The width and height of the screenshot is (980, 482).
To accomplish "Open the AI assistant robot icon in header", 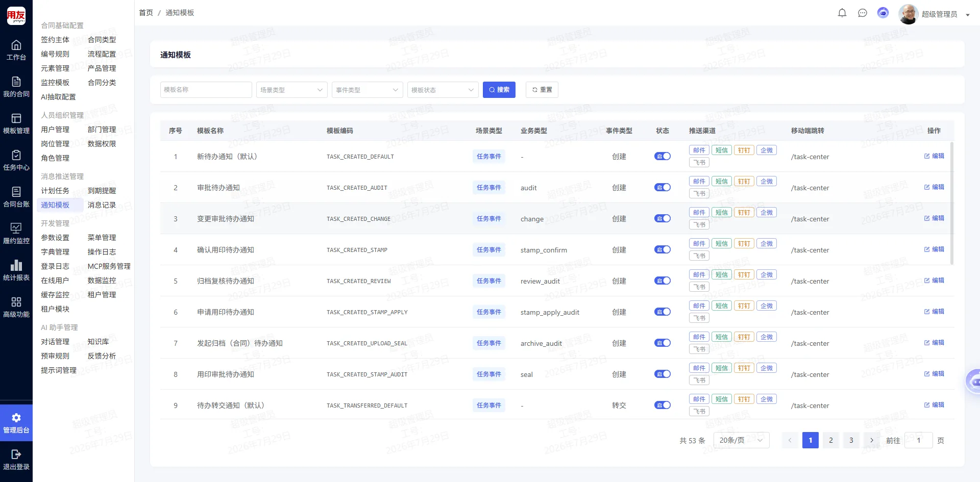I will 883,13.
